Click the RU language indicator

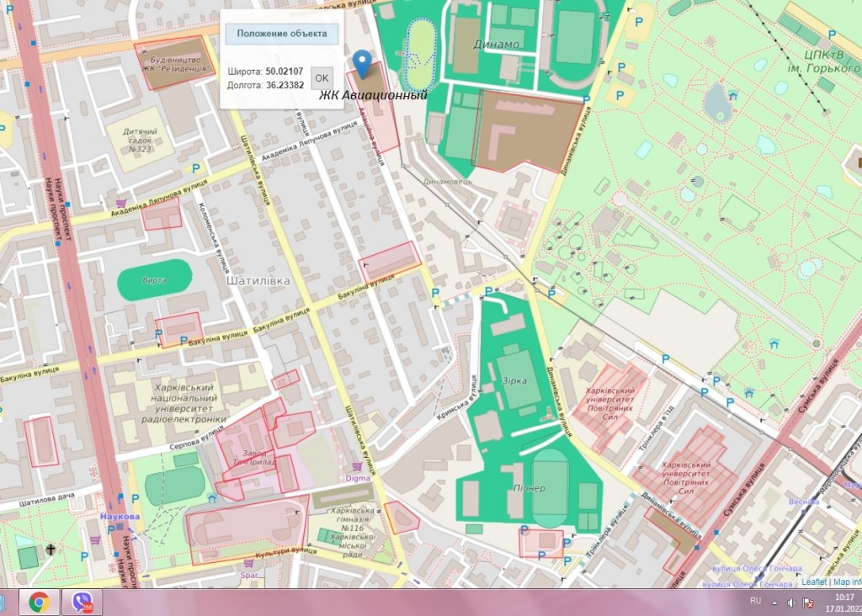pos(755,601)
